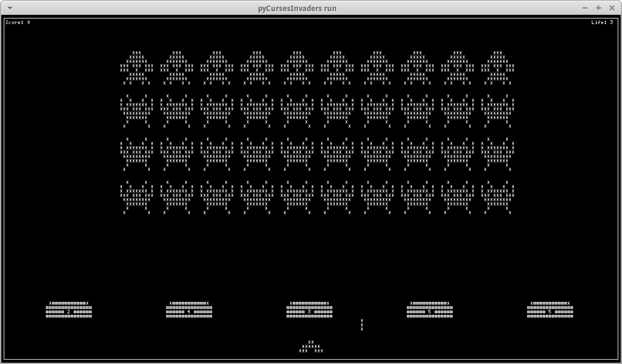Screen dimensions: 622x364
Task: Close the pyCursesInvaders run window
Action: pos(612,8)
